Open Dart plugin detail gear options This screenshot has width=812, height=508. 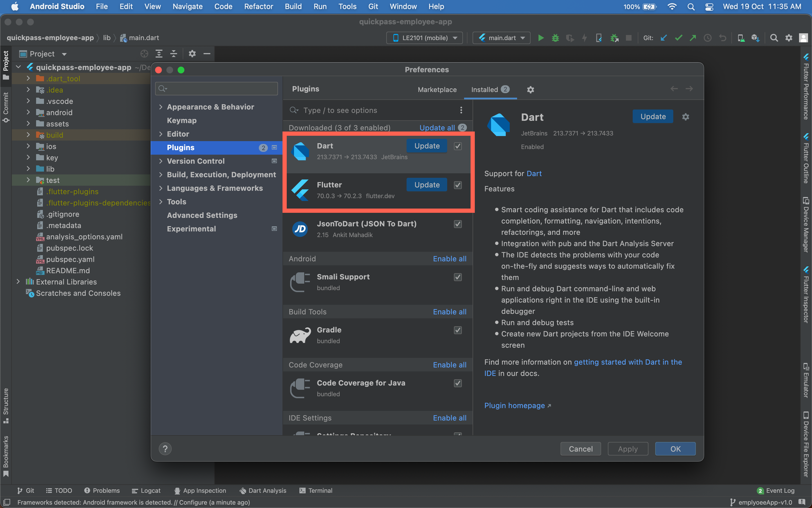click(x=685, y=117)
